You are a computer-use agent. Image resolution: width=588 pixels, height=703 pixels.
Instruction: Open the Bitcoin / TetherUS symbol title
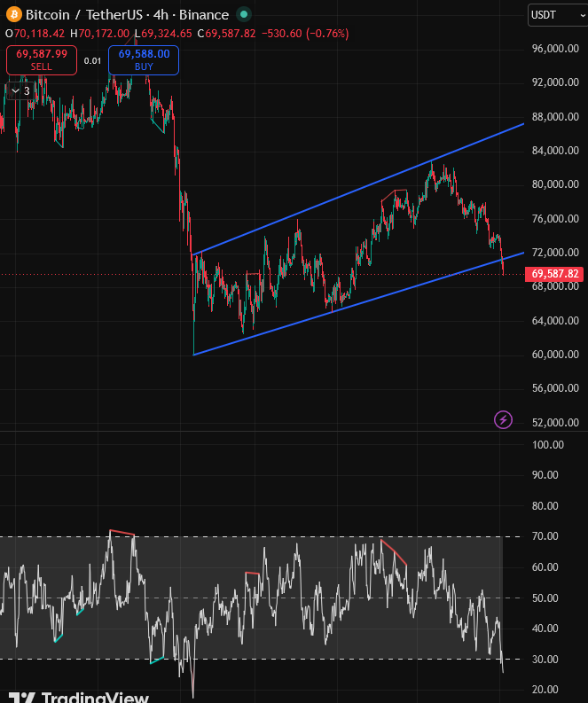[128, 15]
